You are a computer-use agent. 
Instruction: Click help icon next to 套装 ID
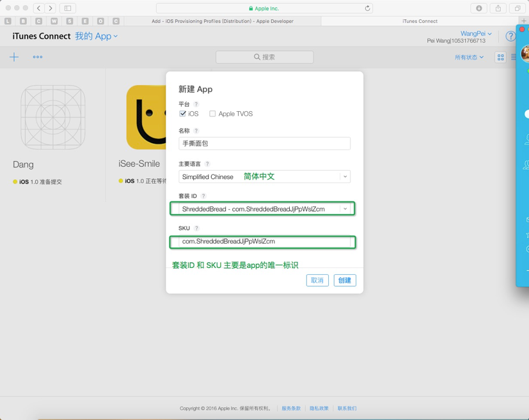click(x=203, y=196)
